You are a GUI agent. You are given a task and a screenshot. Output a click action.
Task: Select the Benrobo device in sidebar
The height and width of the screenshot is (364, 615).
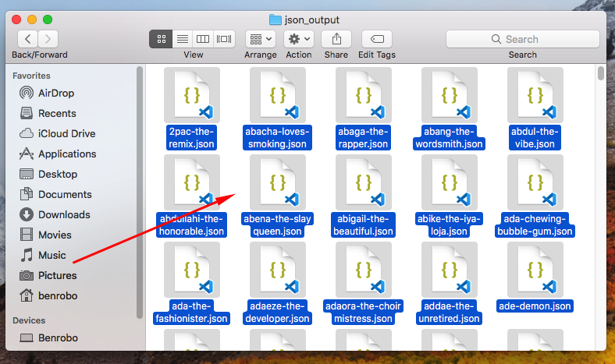pos(48,337)
